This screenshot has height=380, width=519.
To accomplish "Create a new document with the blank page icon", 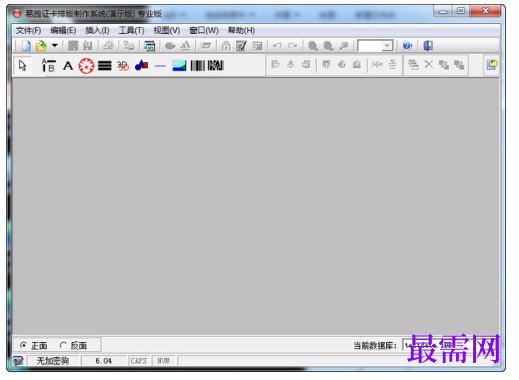I will point(26,46).
